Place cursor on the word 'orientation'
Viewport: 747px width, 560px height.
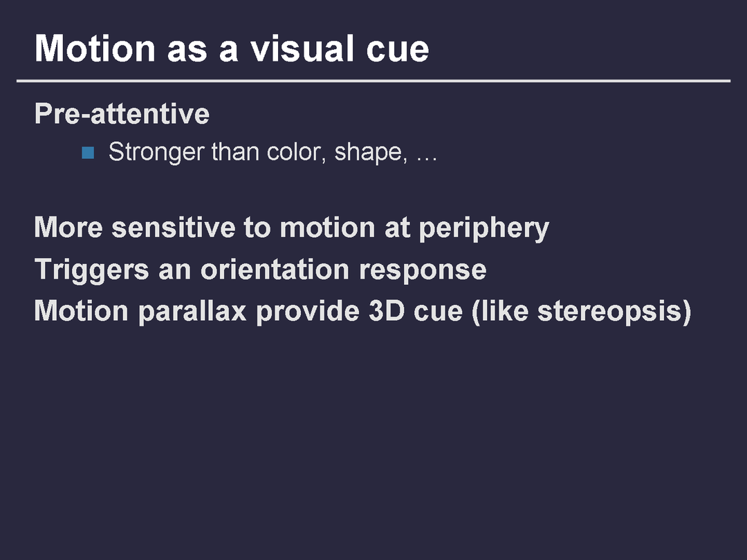tap(275, 269)
